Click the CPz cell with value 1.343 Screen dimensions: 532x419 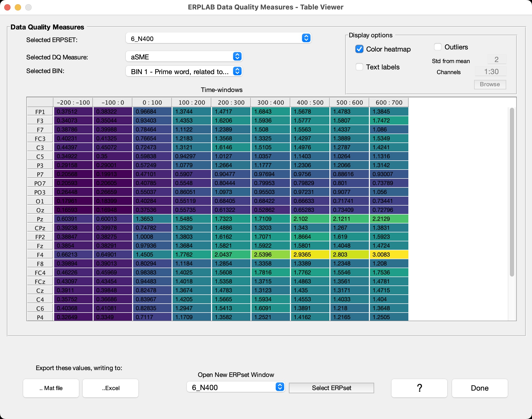[x=310, y=228]
